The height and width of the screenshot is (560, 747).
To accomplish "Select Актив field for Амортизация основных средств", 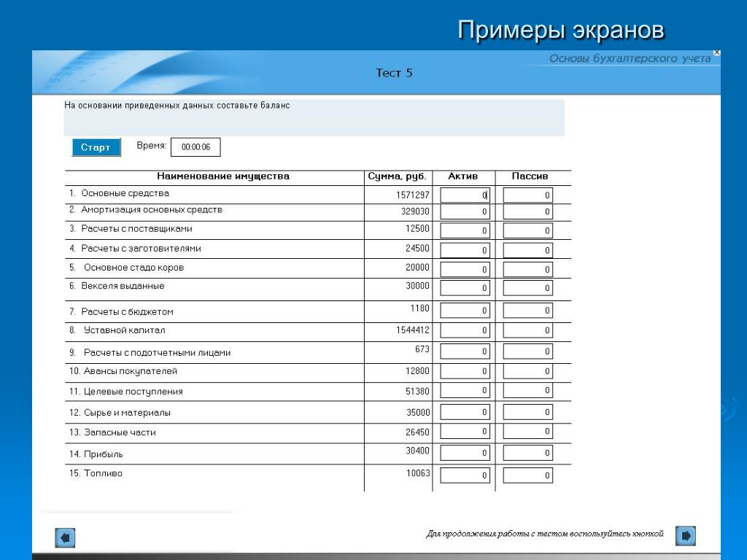I will coord(465,212).
